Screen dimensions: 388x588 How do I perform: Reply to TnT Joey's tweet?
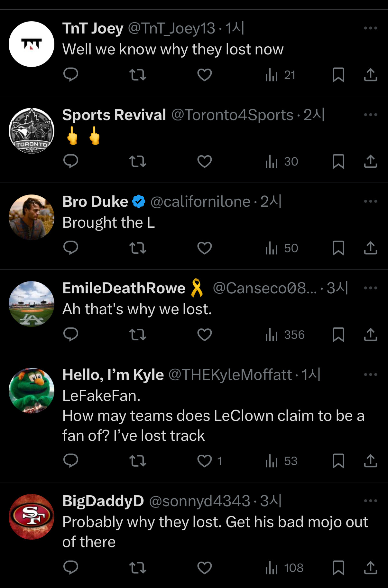pyautogui.click(x=71, y=75)
